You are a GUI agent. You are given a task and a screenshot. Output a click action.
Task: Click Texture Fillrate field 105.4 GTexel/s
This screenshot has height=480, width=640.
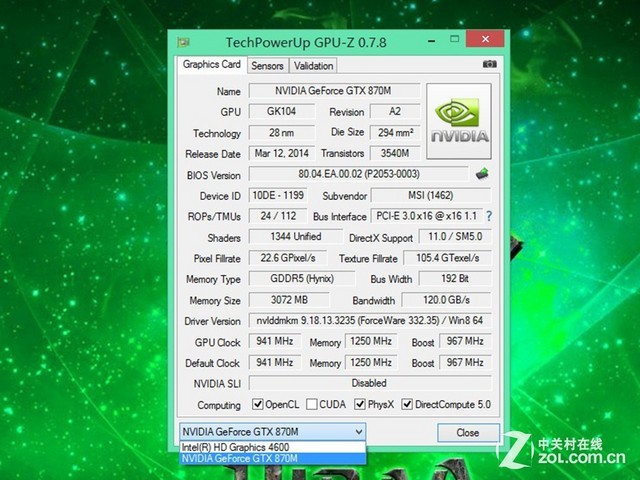click(x=447, y=258)
